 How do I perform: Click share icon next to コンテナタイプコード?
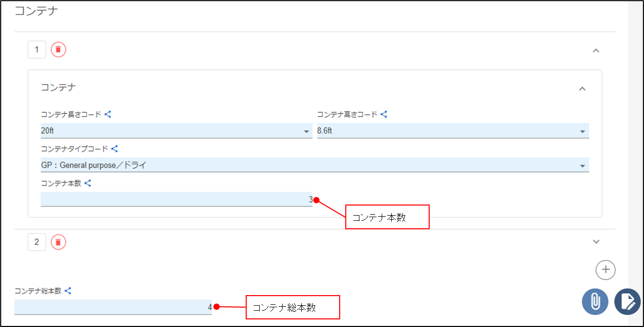point(114,149)
